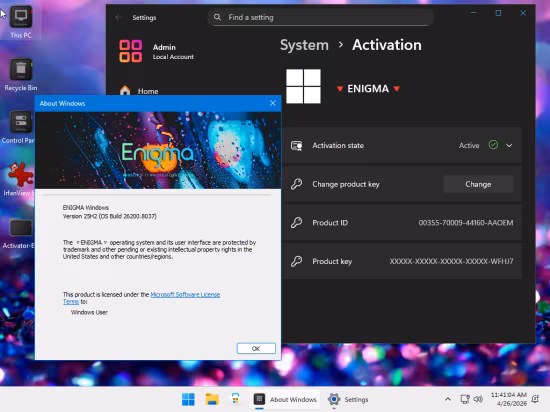Click the Enigma banner in About Windows
Screen dimensions: 550x412
pos(158,150)
